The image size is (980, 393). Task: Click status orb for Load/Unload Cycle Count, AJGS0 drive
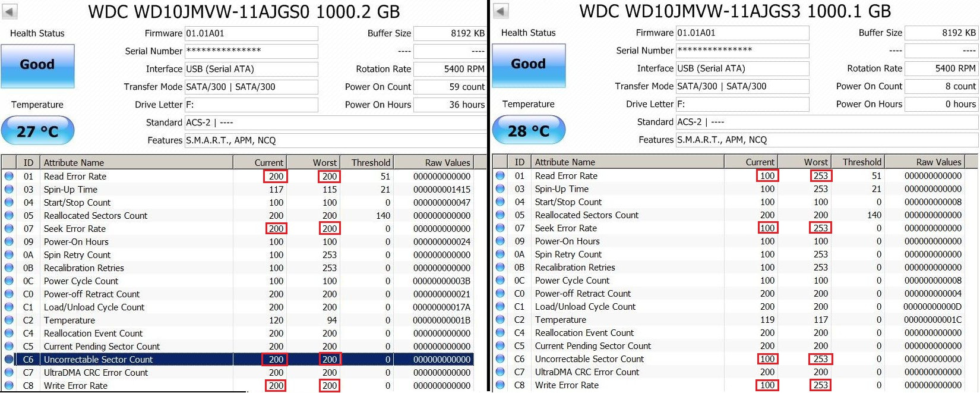pos(9,307)
